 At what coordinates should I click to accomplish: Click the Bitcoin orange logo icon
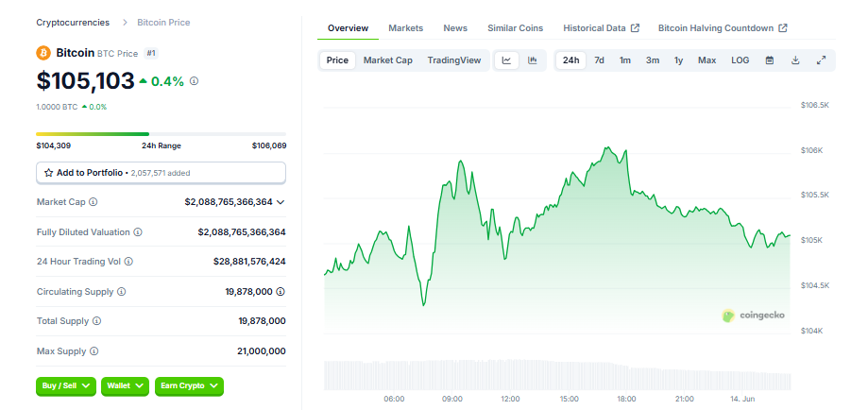[43, 53]
